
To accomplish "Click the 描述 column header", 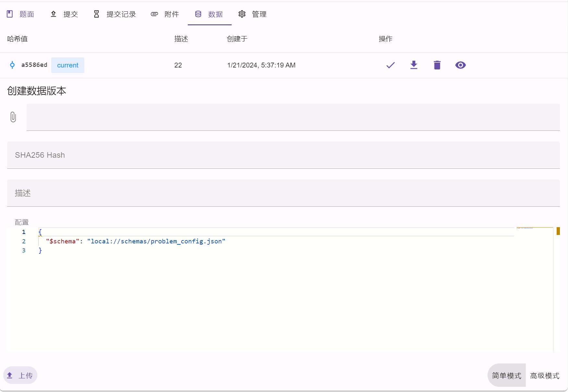I will [181, 39].
